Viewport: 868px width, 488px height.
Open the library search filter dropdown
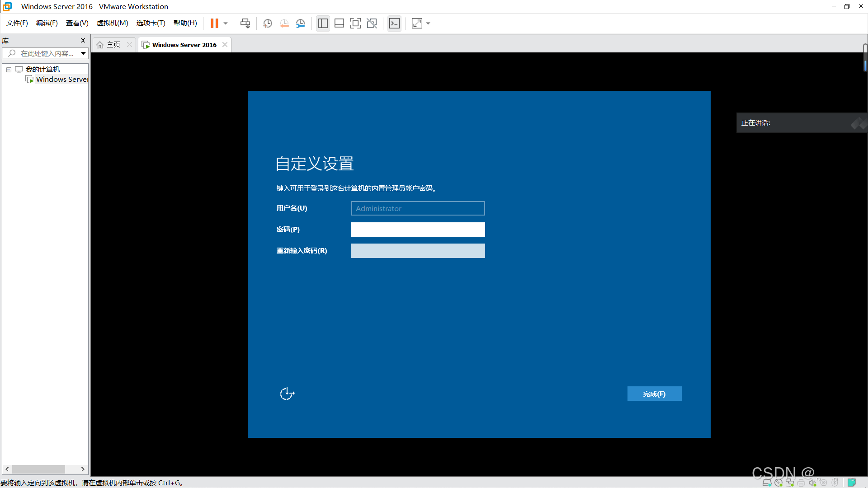click(83, 53)
